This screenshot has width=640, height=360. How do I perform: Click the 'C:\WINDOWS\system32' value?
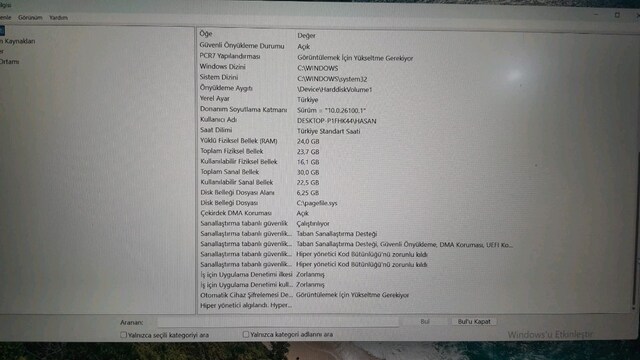tap(332, 79)
